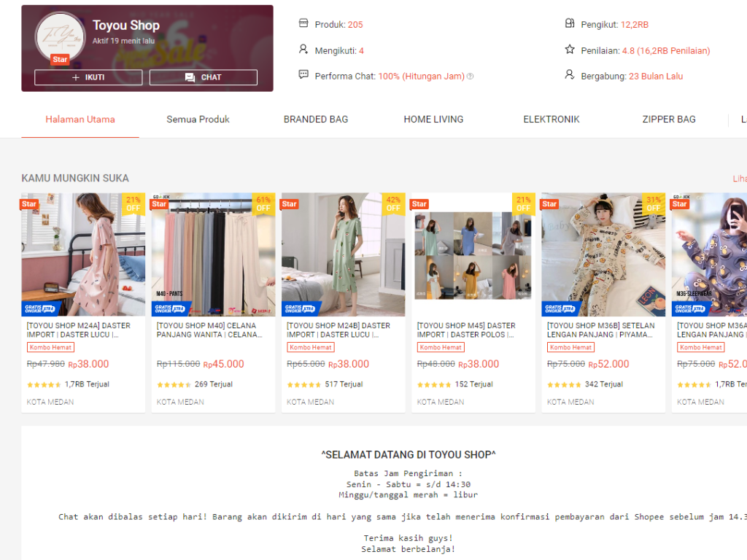The height and width of the screenshot is (560, 747).
Task: Click the SELAMAT DATANG DI TOYOU SHOP heading
Action: click(409, 455)
